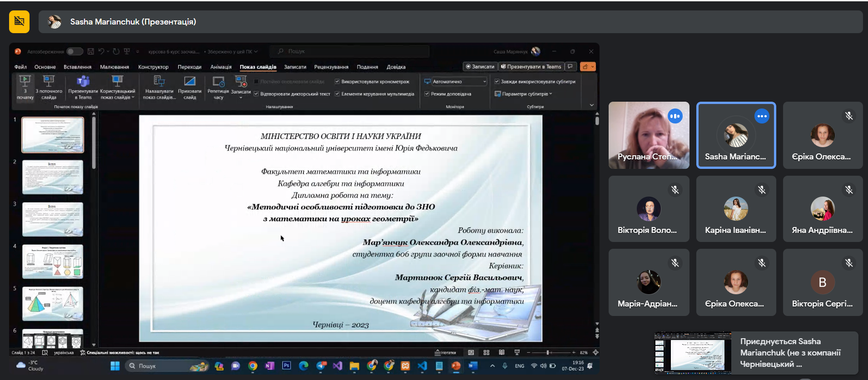Click Записати button at top right

click(480, 67)
